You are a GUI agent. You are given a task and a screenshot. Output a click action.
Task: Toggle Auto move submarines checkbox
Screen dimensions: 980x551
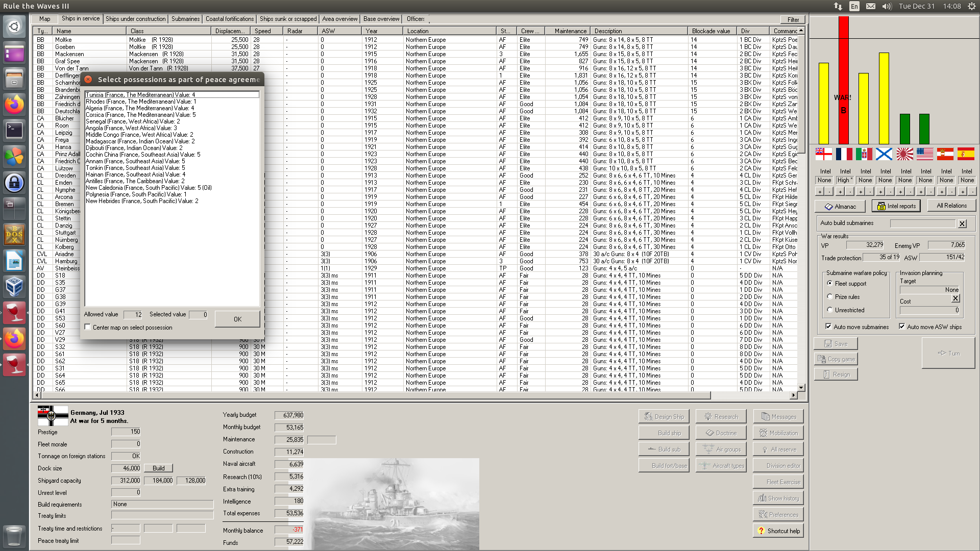click(x=828, y=327)
